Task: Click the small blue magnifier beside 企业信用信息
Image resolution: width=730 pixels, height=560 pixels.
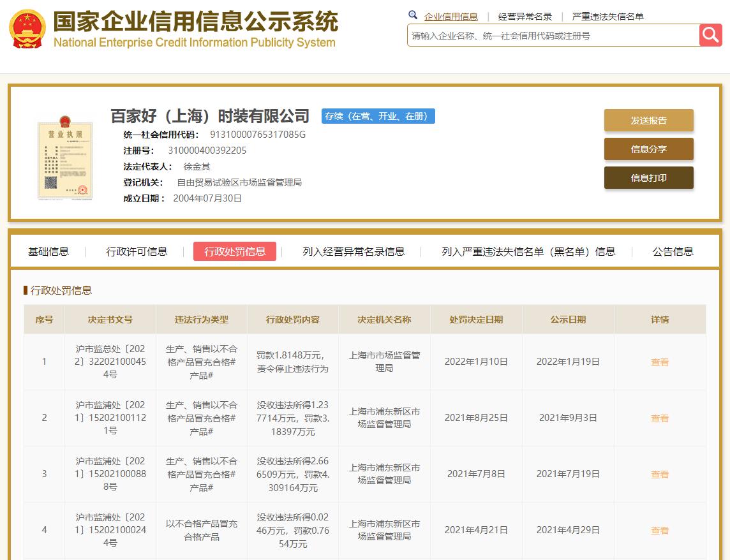Action: pos(412,15)
